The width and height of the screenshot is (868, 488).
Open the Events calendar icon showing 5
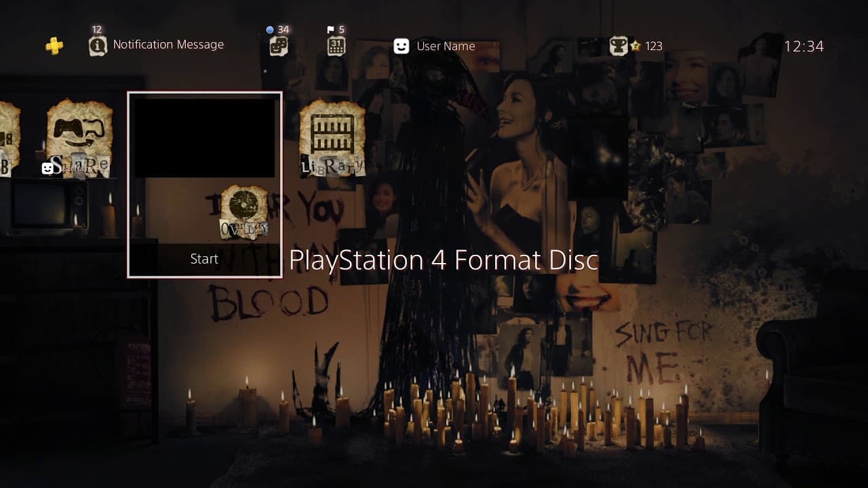336,46
